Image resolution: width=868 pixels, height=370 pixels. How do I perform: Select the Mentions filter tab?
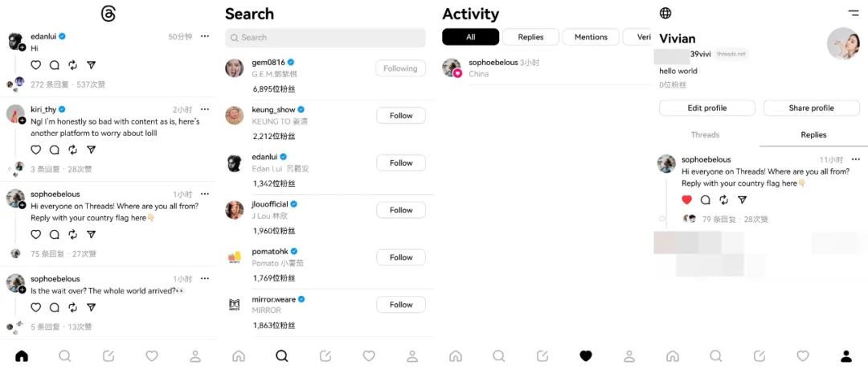[x=591, y=37]
